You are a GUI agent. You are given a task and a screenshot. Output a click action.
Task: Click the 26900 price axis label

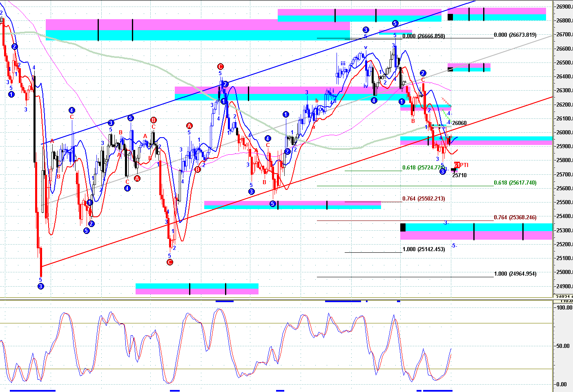564,7
